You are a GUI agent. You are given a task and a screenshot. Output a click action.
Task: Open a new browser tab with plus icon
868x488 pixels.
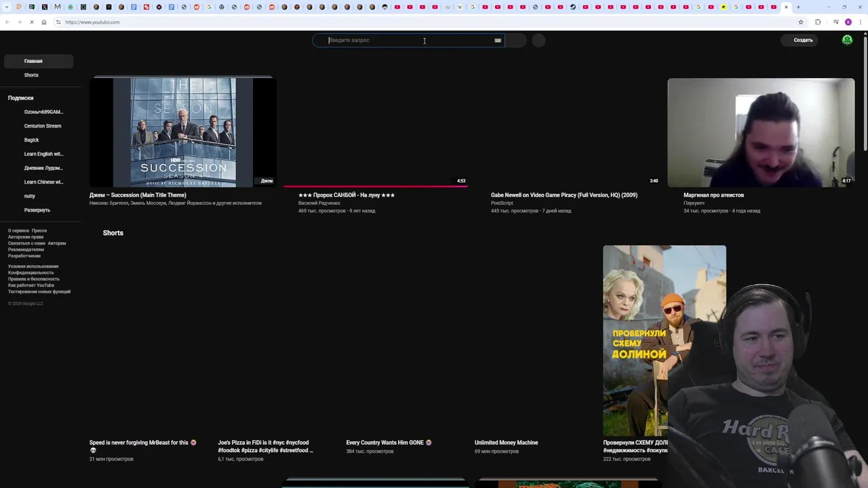(798, 7)
